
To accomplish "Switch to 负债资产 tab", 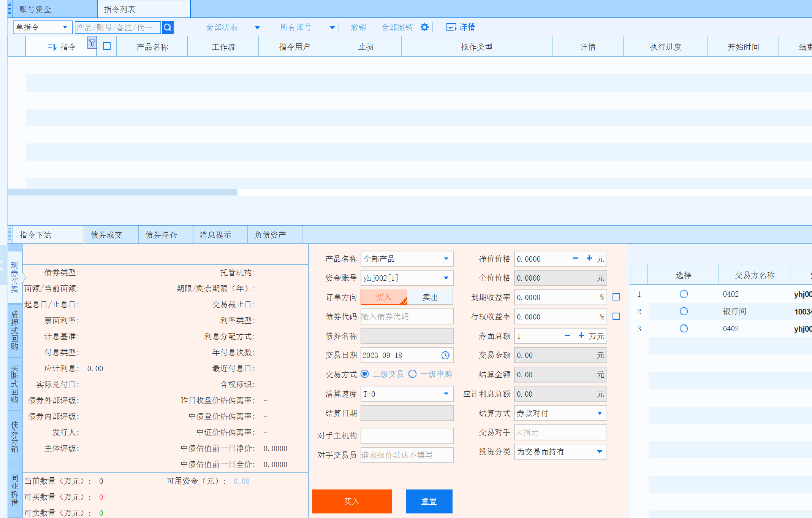I will coord(275,235).
